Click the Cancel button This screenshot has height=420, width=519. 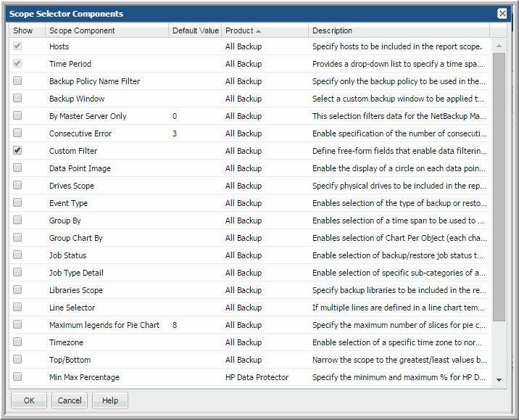pos(70,400)
